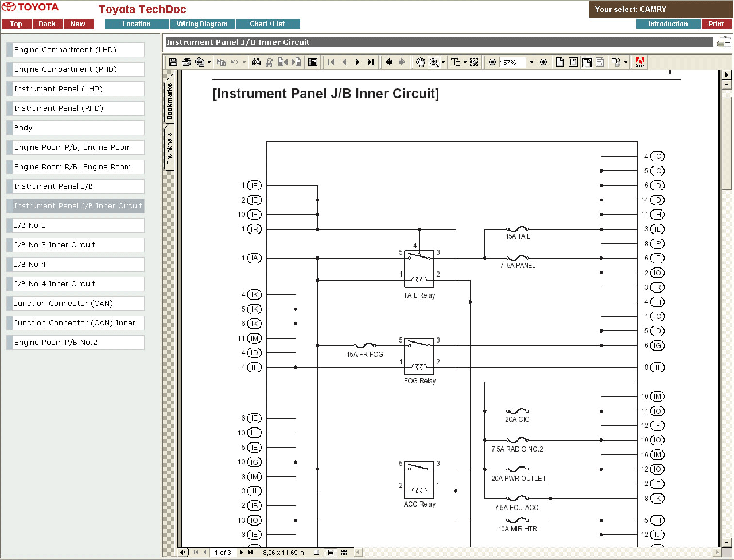Open the Introduction page
The image size is (734, 560).
pyautogui.click(x=668, y=24)
